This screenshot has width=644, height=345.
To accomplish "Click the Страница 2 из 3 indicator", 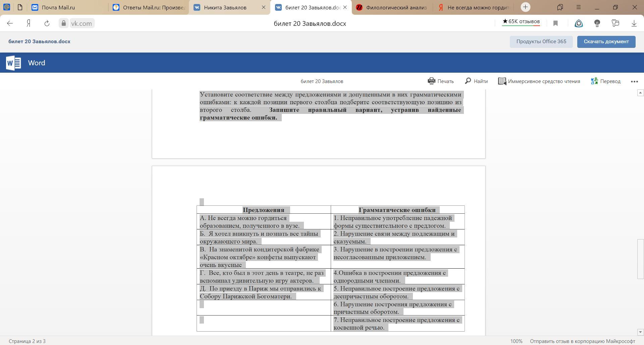I will tap(27, 341).
